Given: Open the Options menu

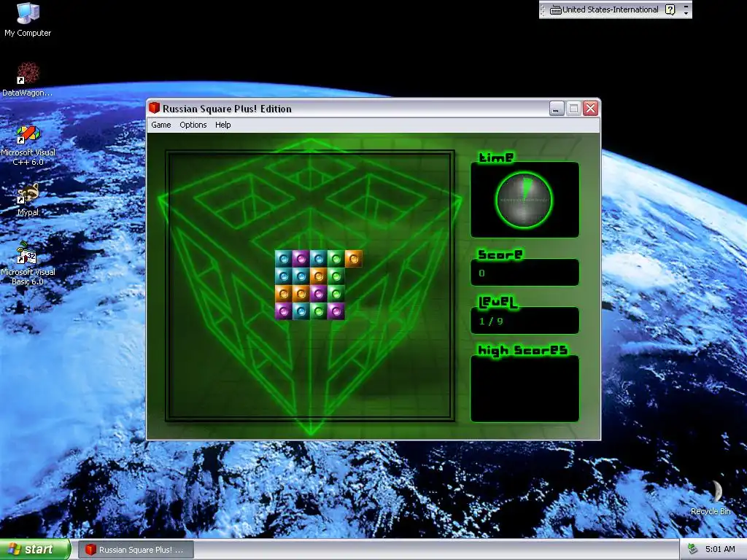Looking at the screenshot, I should pos(193,125).
